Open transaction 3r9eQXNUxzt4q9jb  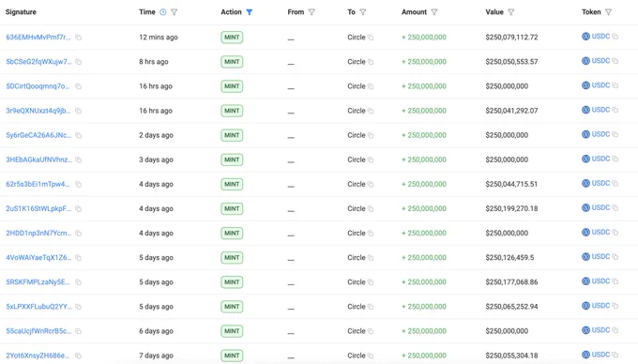click(x=38, y=111)
